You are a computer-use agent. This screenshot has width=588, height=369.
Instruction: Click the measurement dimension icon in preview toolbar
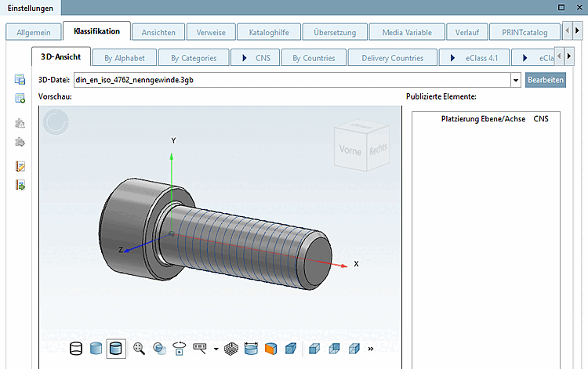(x=251, y=348)
